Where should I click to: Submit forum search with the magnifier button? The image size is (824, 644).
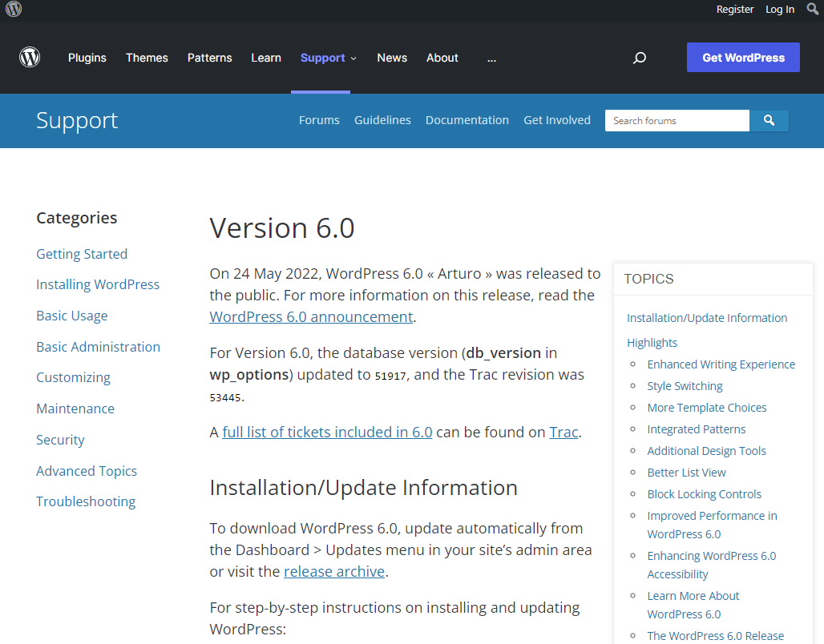[x=769, y=121]
